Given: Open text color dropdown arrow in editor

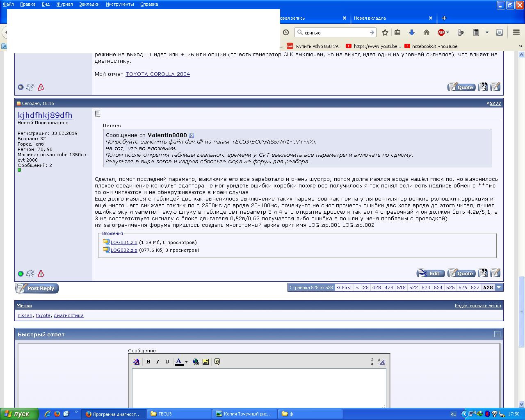Looking at the screenshot, I should tap(186, 362).
